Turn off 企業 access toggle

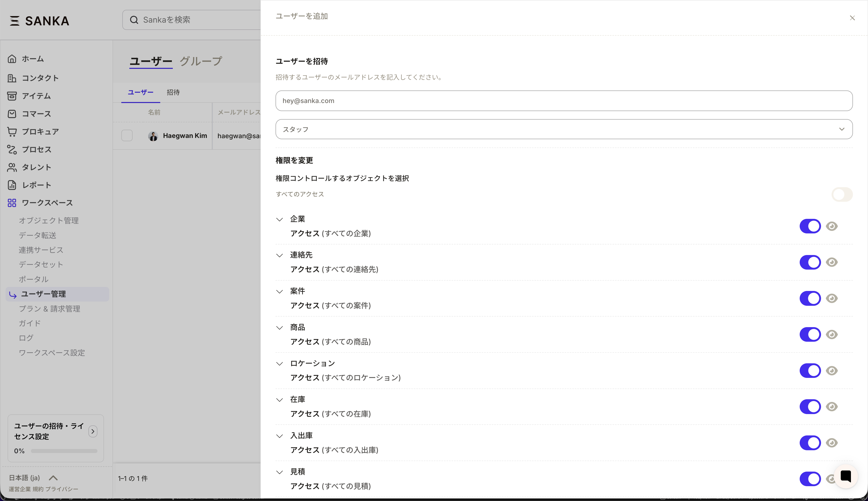pos(810,226)
